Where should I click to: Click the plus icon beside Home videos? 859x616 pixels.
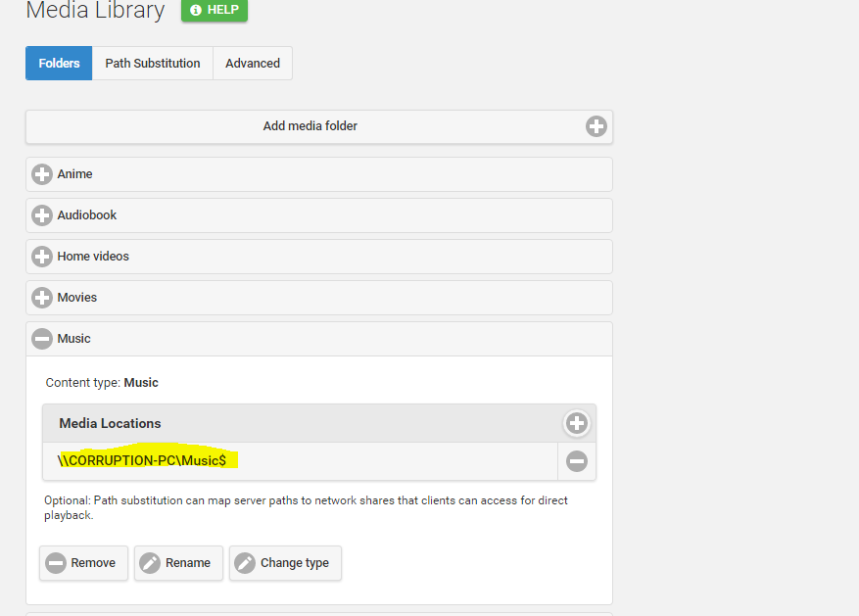(42, 257)
